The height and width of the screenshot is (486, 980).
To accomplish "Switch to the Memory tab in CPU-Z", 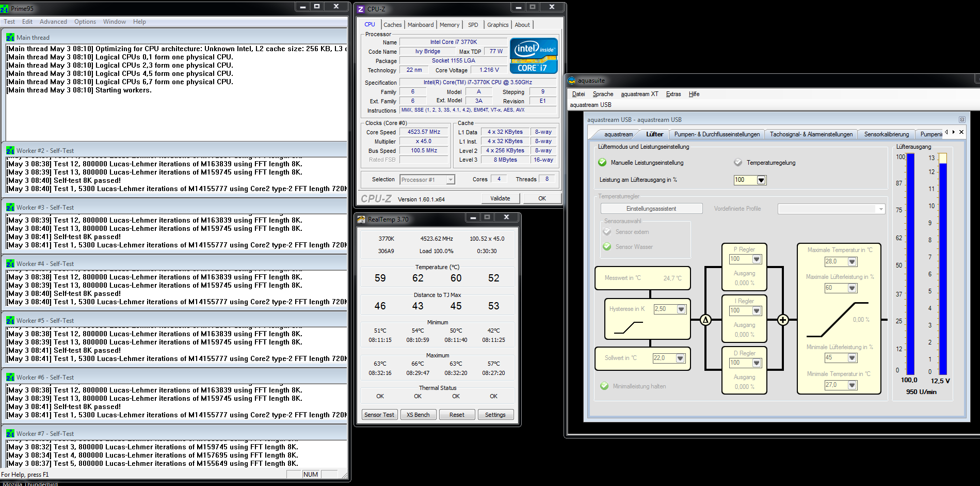I will pos(449,25).
